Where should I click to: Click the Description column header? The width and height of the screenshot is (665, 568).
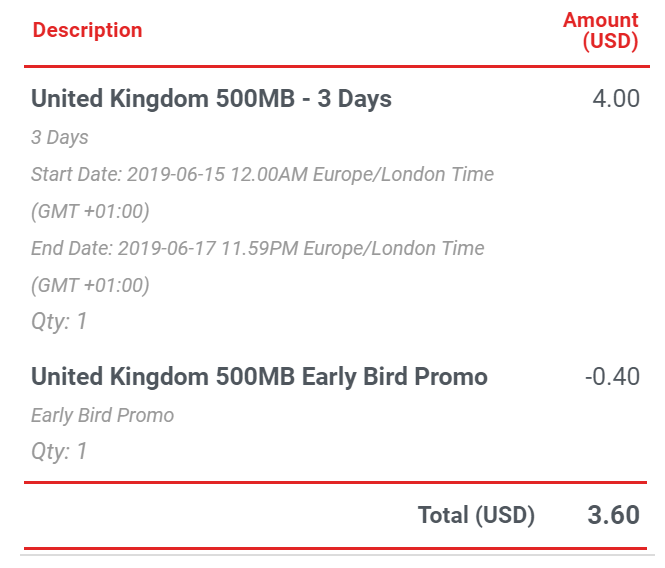[87, 30]
